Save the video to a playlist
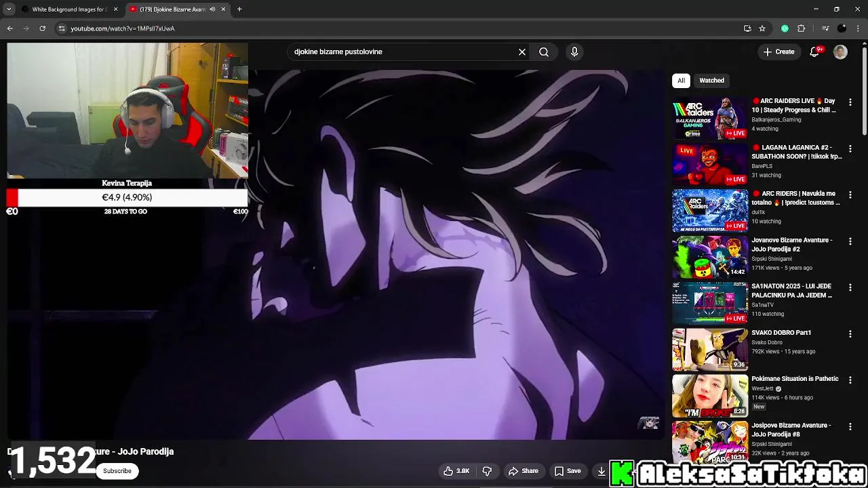 [x=568, y=471]
